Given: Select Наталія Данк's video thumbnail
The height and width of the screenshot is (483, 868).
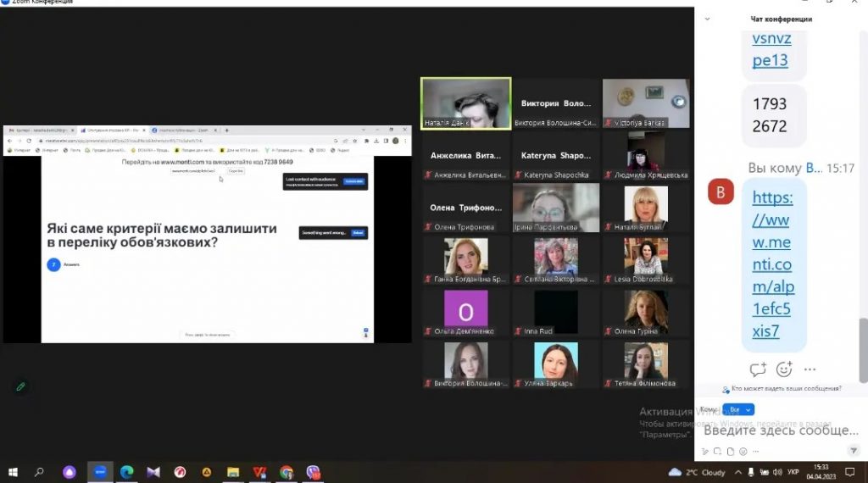Looking at the screenshot, I should (x=466, y=103).
